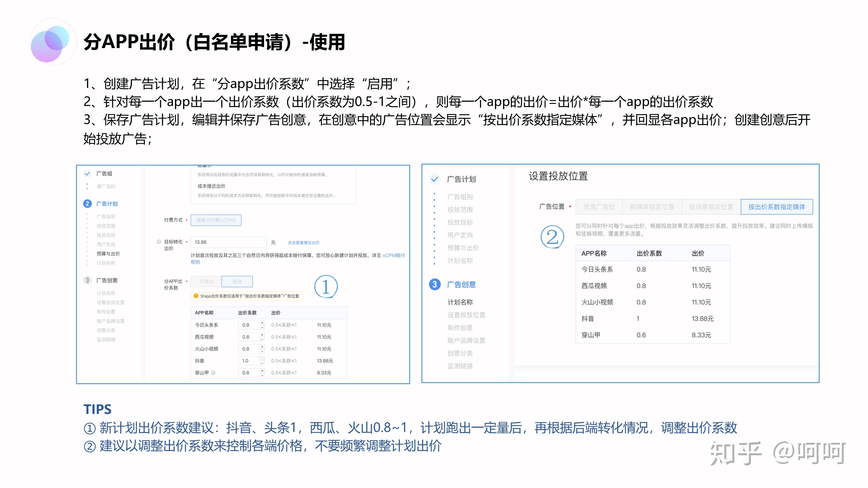Screen dimensions: 868x488
Task: Click the help icon beside 穿山甲
Action: [213, 373]
